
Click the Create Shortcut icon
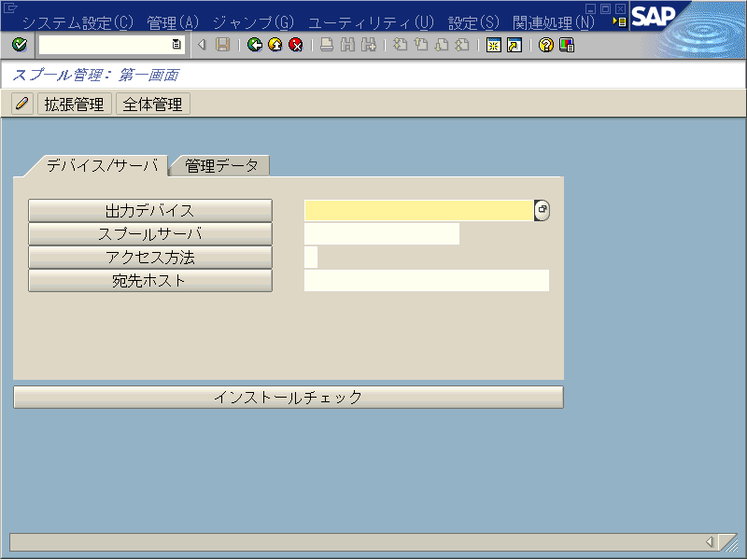tap(514, 45)
